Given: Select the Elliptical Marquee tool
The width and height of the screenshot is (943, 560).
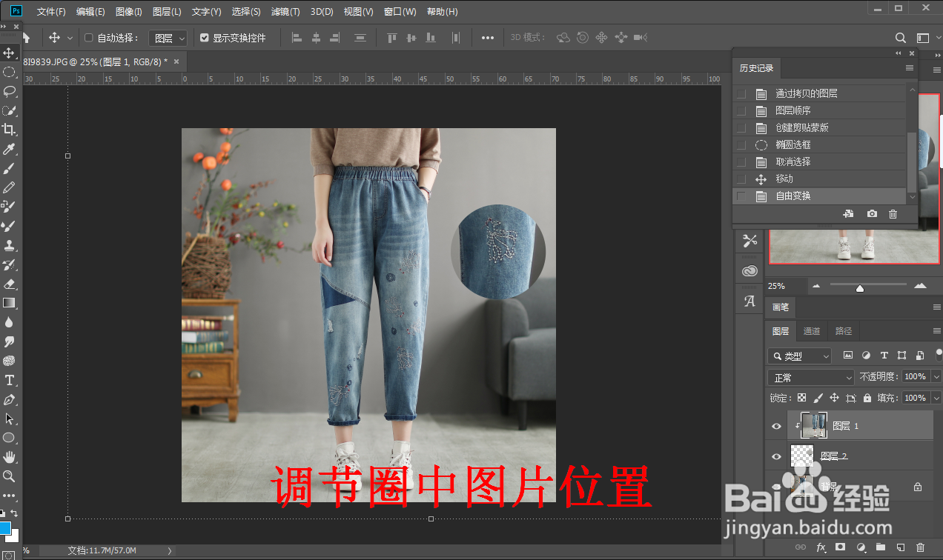Looking at the screenshot, I should [x=9, y=72].
